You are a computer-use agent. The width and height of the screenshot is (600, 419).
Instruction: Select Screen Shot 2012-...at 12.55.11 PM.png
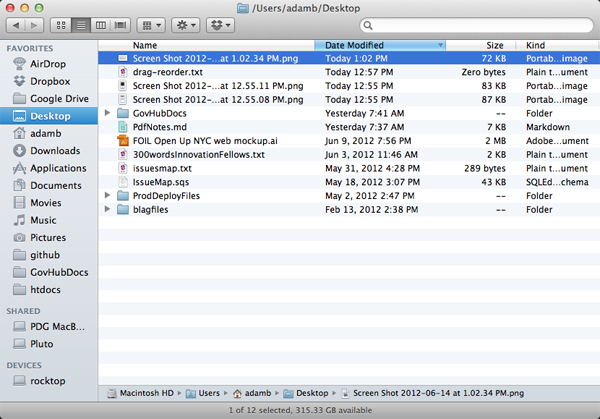(x=349, y=86)
